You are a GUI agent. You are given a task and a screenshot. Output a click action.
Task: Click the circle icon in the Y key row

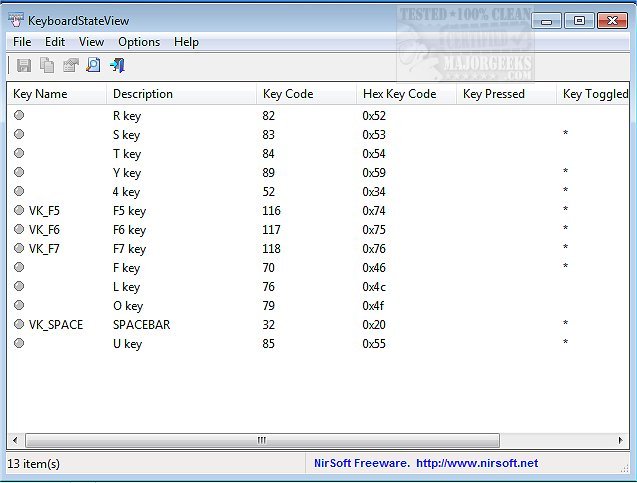(19, 172)
